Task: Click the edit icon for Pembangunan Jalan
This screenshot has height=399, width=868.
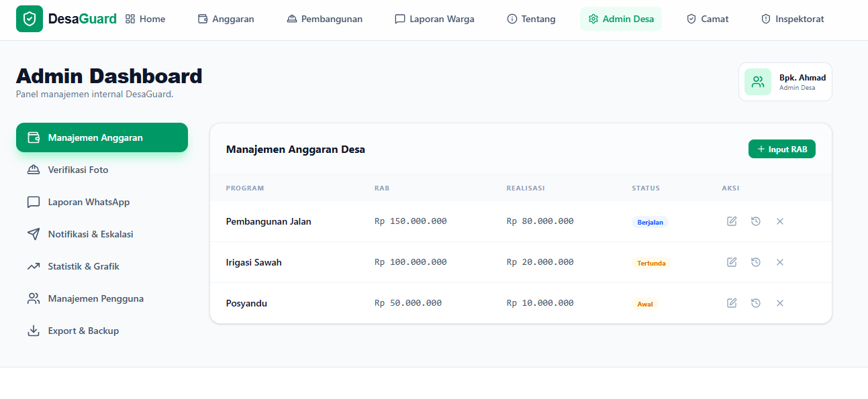Action: [x=732, y=221]
